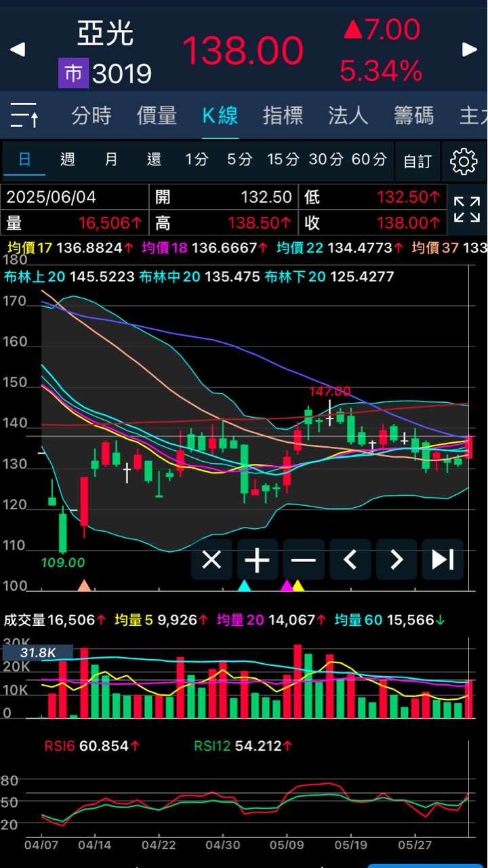Select 月 monthly period
The height and width of the screenshot is (868, 488).
(111, 160)
